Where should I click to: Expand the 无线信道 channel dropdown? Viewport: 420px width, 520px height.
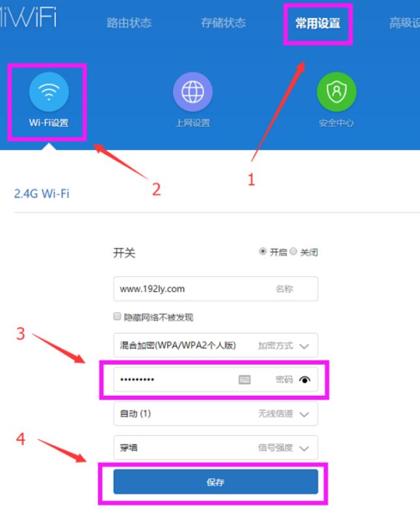216,413
